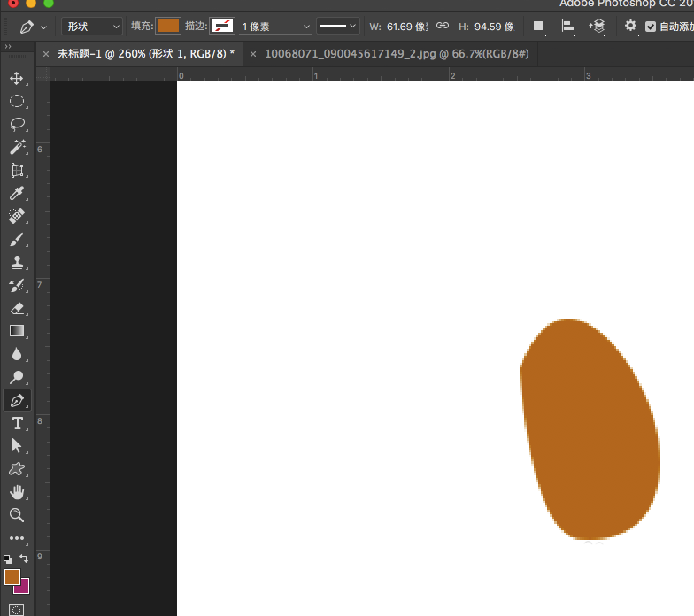Select the Horizontal Type tool
Viewport: 694px width, 616px height.
tap(17, 423)
